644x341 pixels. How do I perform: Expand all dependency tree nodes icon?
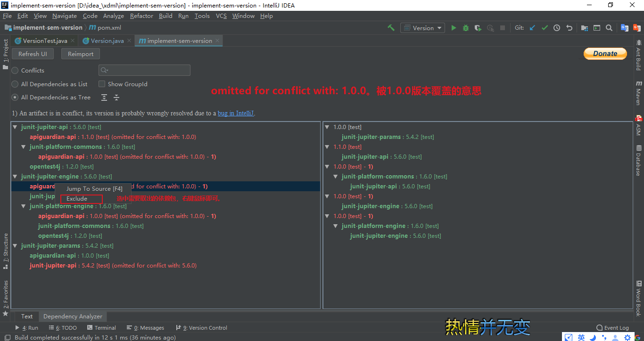pos(104,97)
